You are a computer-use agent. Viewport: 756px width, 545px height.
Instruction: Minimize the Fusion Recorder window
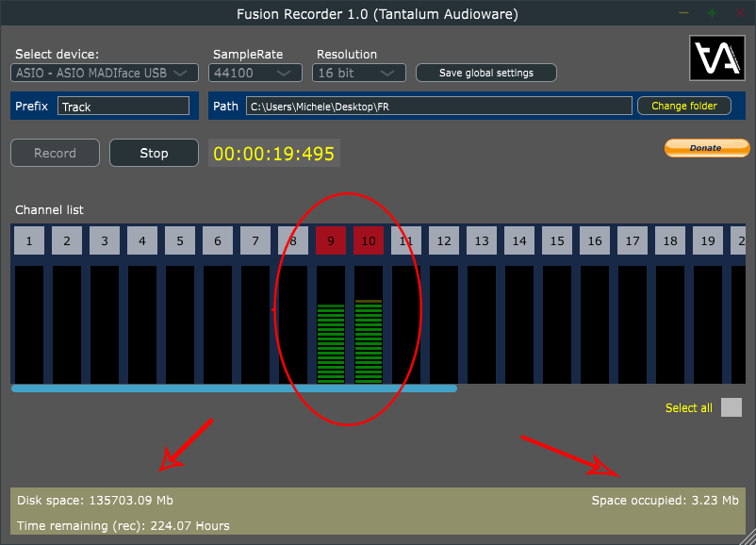683,13
